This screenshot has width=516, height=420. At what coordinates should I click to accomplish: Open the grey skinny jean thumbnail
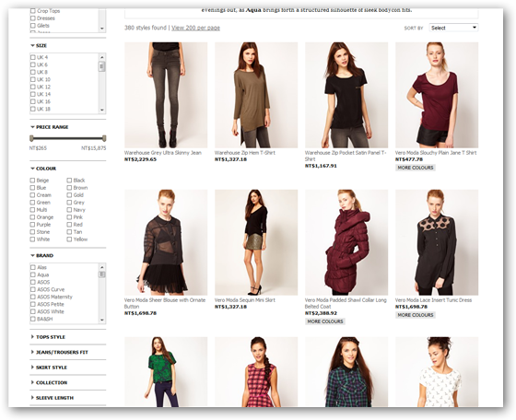coord(166,95)
